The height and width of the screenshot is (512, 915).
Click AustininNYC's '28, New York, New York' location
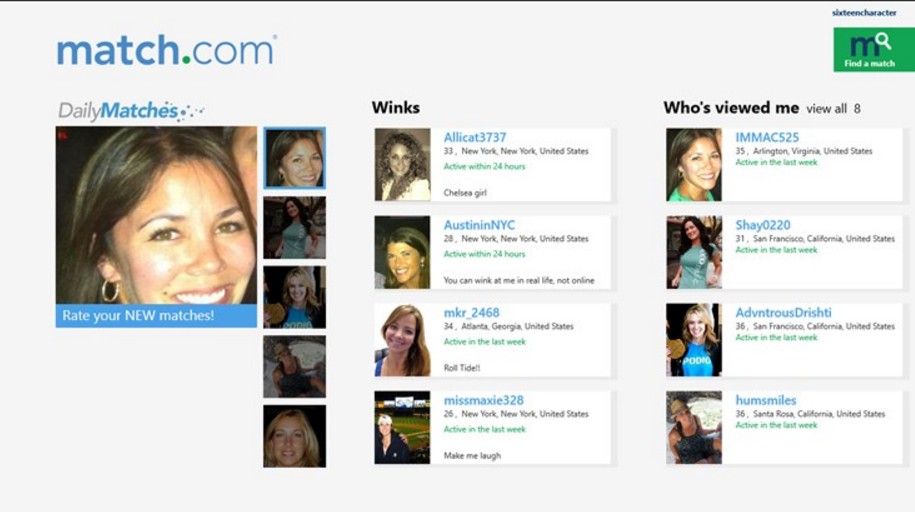[516, 239]
